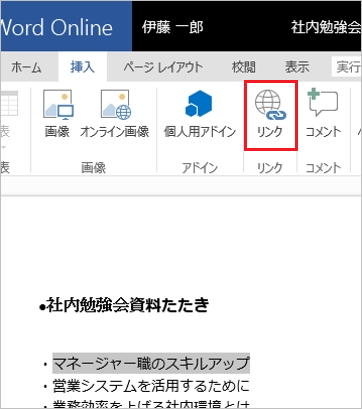Image resolution: width=362 pixels, height=409 pixels.
Task: Open 個人用アドイン personal add-ins
Action: coord(200,114)
